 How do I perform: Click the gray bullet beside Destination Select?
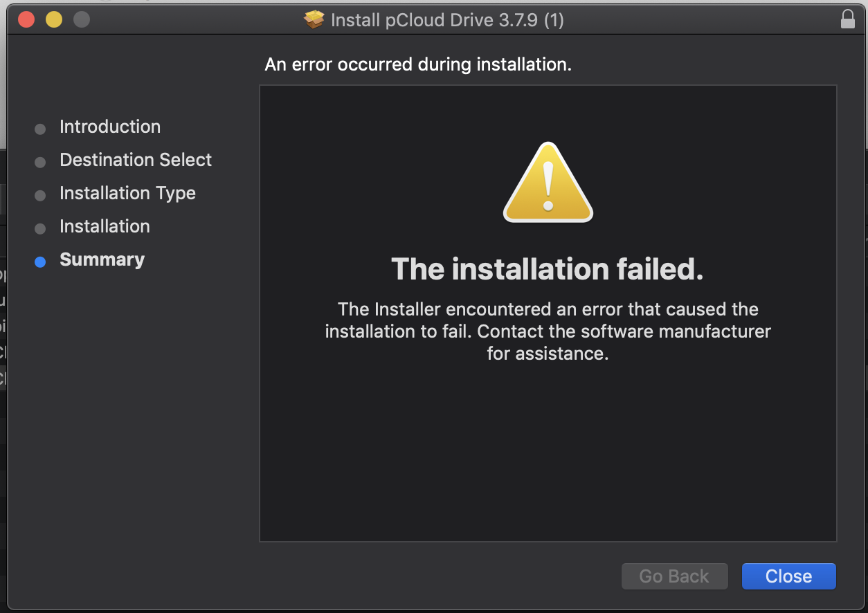tap(40, 162)
